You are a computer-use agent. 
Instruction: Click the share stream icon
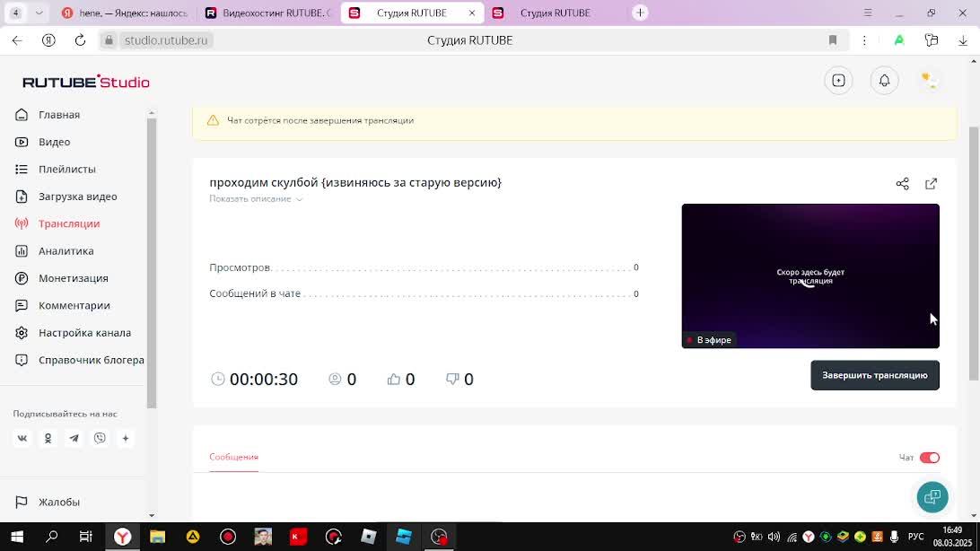903,184
